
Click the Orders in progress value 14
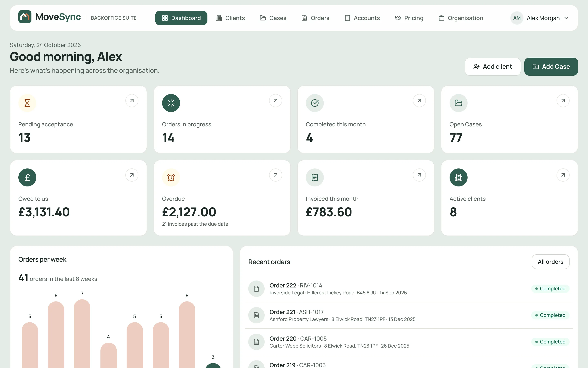point(168,138)
